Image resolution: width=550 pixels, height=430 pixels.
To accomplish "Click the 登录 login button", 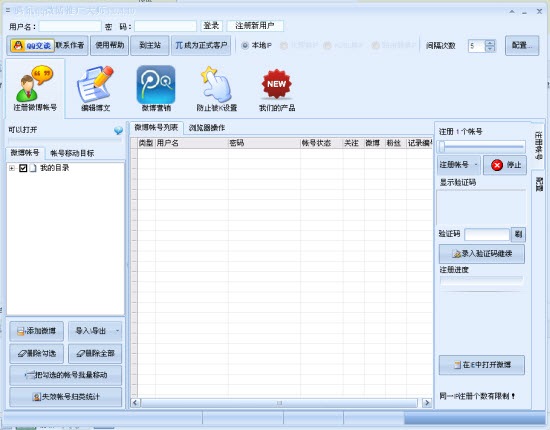I will 212,26.
